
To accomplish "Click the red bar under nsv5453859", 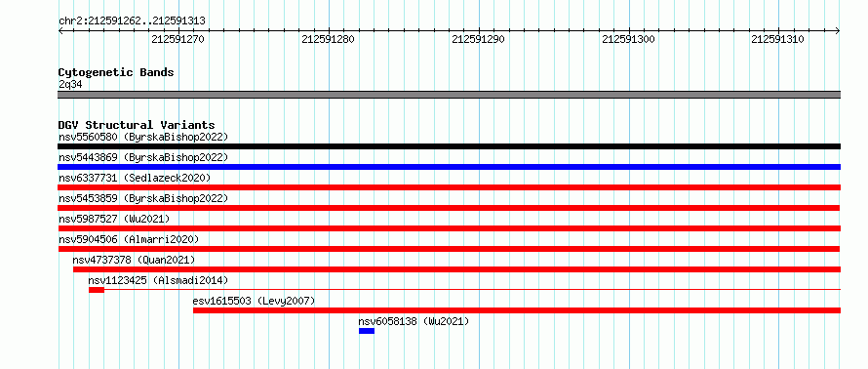I will (x=449, y=208).
